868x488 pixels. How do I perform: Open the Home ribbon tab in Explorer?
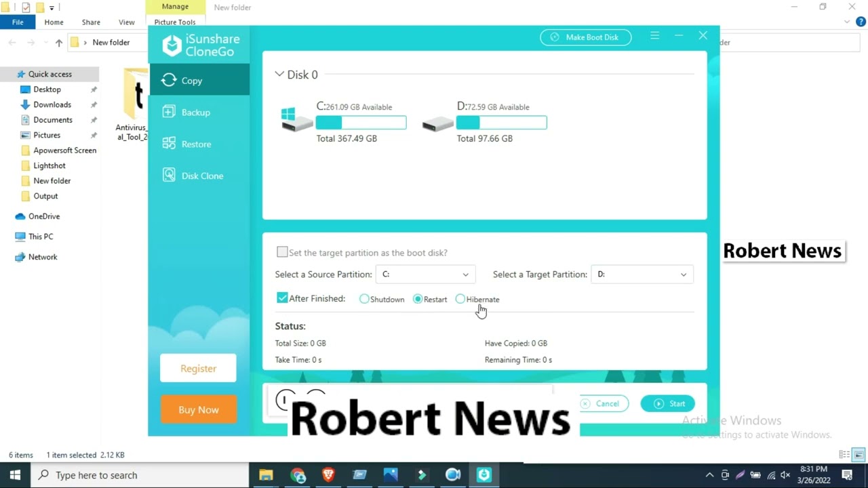(x=54, y=22)
